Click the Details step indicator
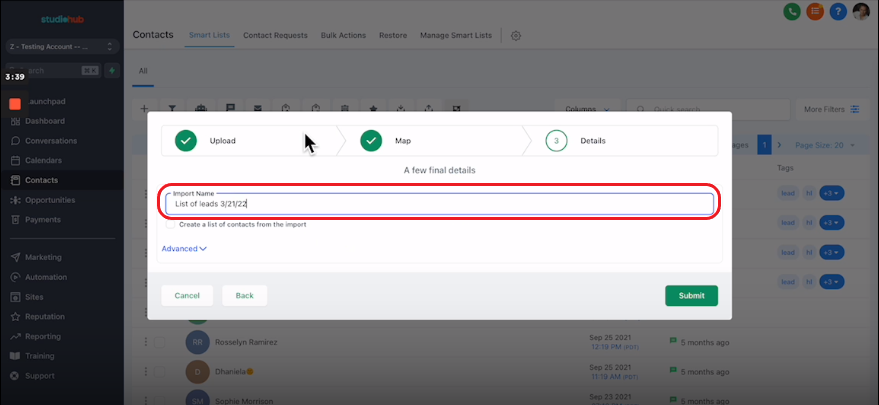Image resolution: width=879 pixels, height=405 pixels. pos(576,141)
